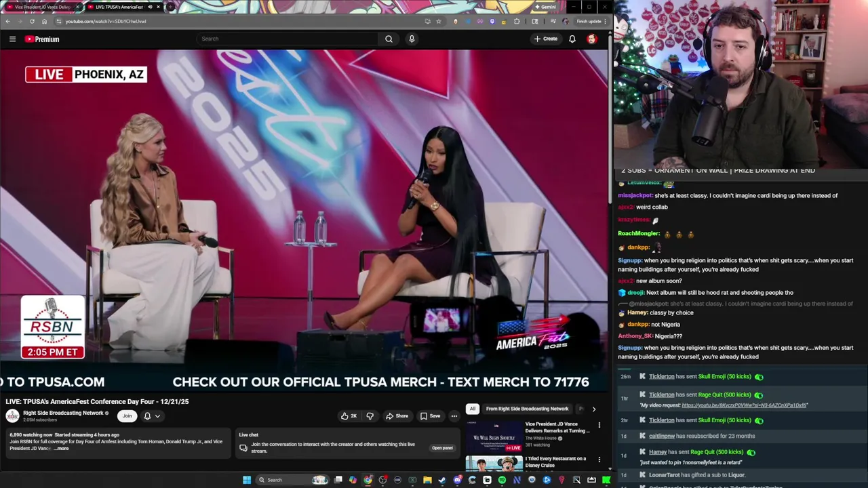Open YouTube notifications bell
Viewport: 868px width, 488px height.
tap(572, 39)
